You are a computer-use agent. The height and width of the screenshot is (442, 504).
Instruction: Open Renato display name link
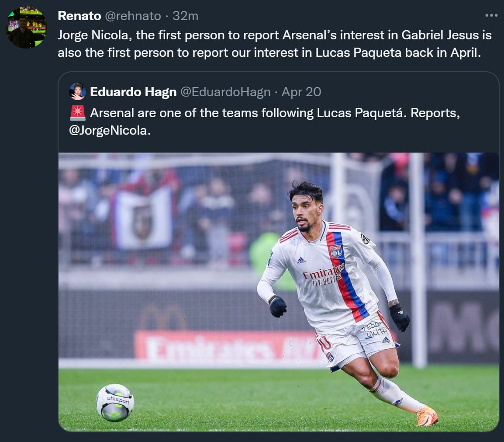coord(79,16)
